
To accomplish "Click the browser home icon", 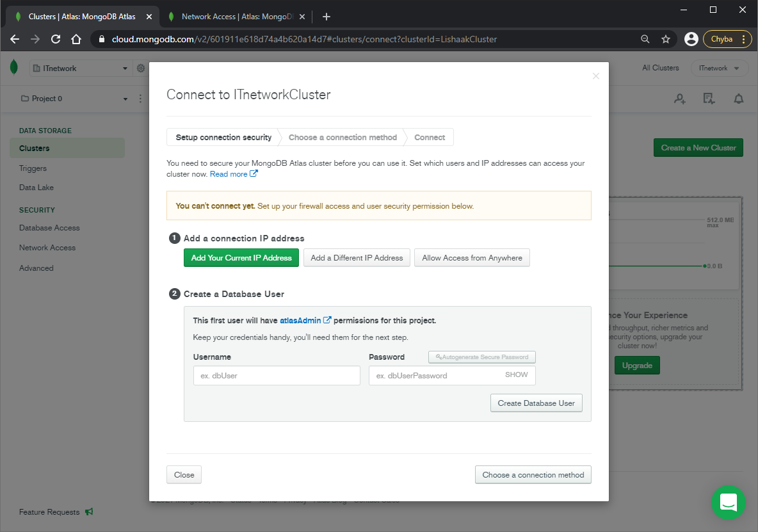I will point(76,39).
